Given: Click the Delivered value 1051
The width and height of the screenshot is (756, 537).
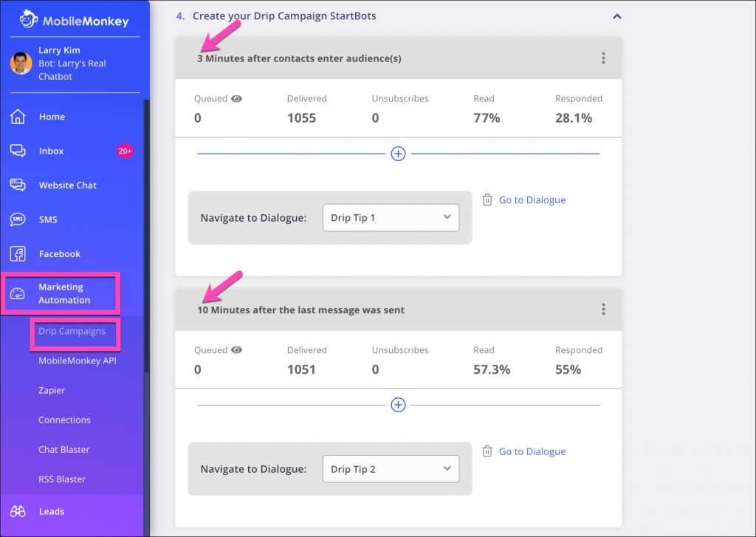Looking at the screenshot, I should pyautogui.click(x=302, y=369).
